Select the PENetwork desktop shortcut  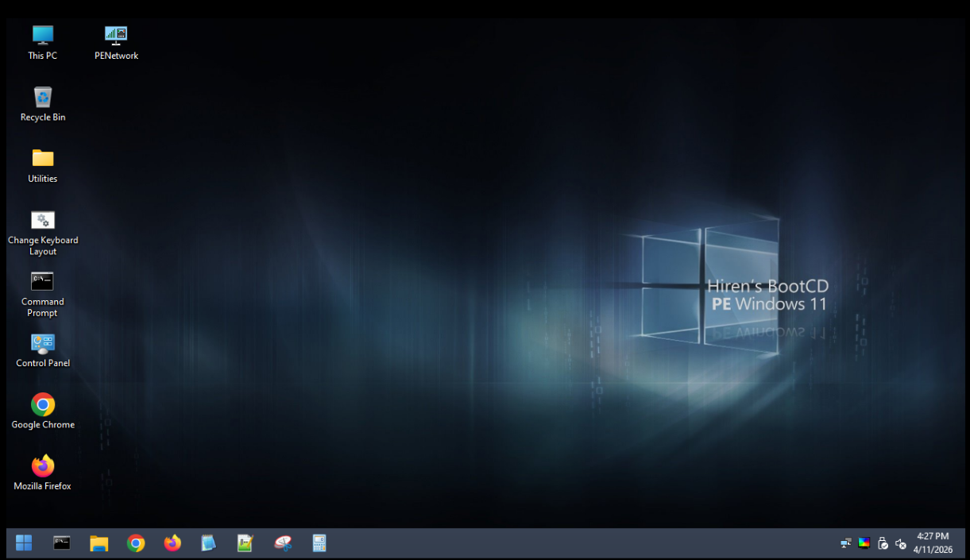[116, 43]
